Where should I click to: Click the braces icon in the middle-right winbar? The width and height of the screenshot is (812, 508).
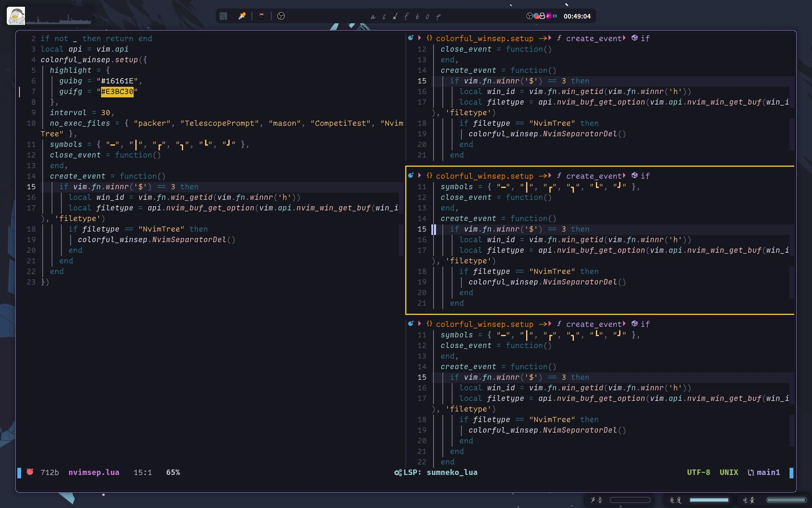[x=429, y=176]
